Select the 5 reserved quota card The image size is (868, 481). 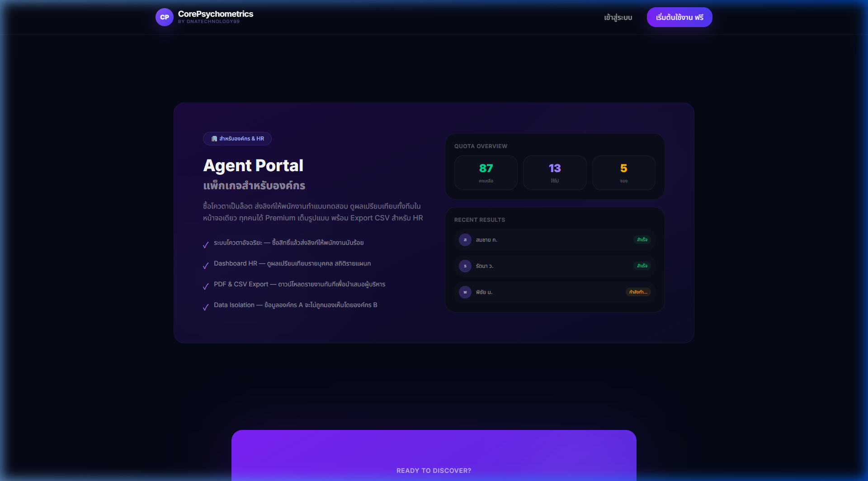[623, 173]
